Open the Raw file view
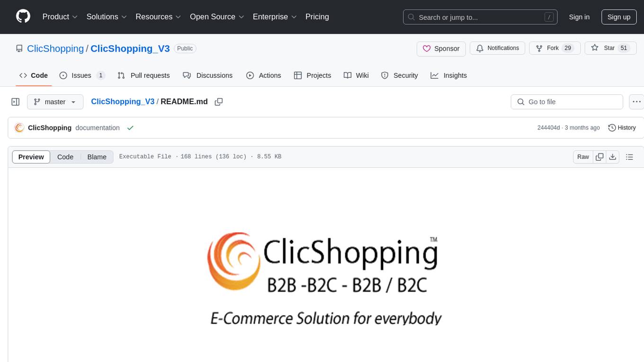This screenshot has height=362, width=644. (x=583, y=157)
